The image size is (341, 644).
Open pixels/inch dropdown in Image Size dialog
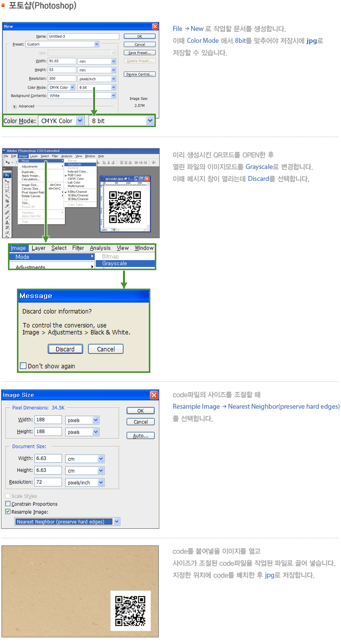click(x=85, y=483)
